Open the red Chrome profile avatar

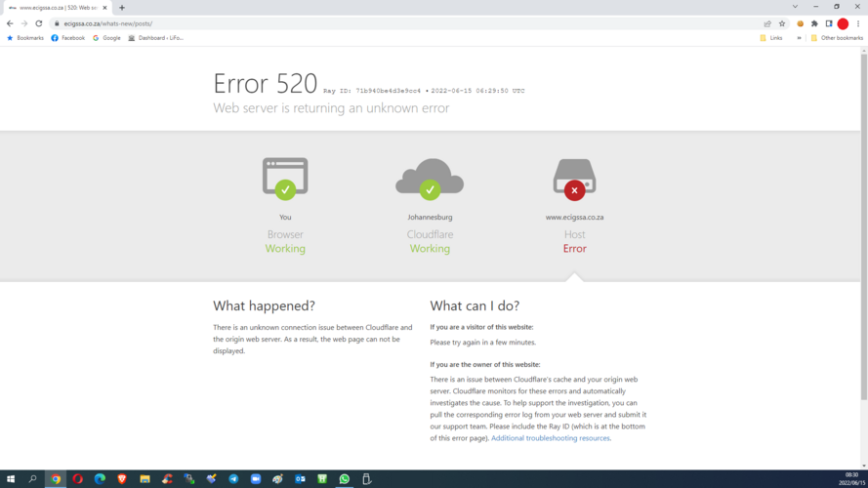[843, 23]
